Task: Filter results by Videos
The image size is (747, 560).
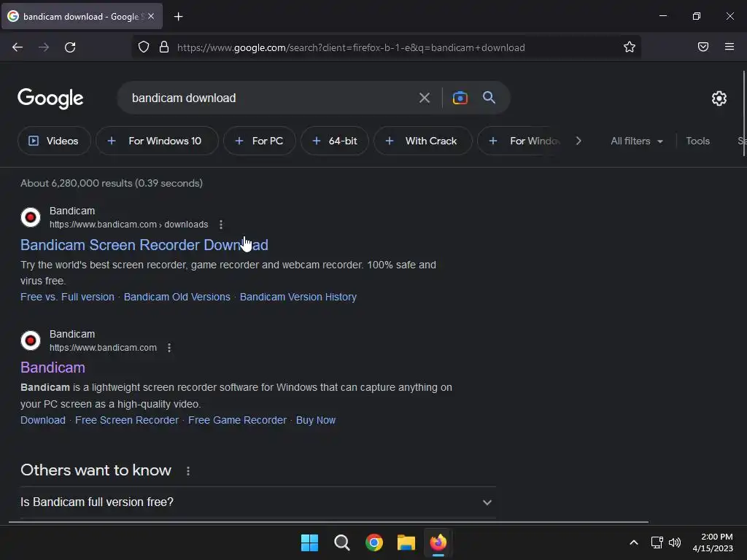Action: [x=54, y=141]
